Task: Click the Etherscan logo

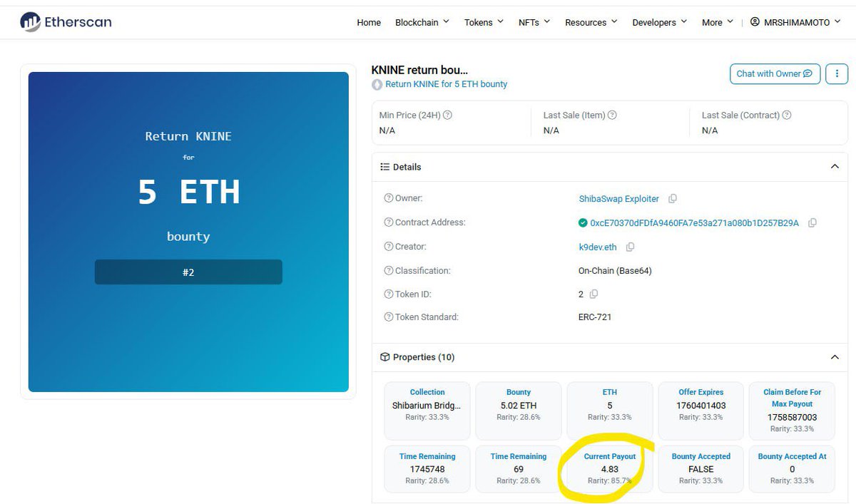Action: point(66,22)
